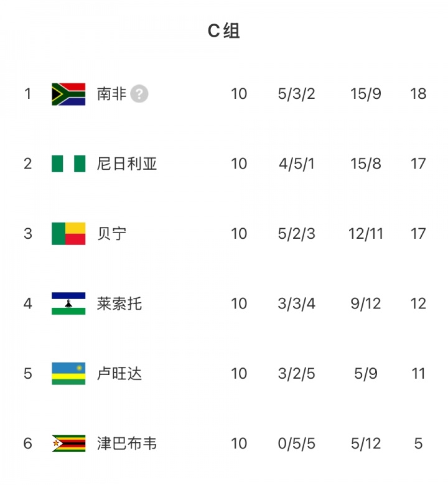The image size is (448, 485).
Task: Click the C组 group heading
Action: click(224, 31)
